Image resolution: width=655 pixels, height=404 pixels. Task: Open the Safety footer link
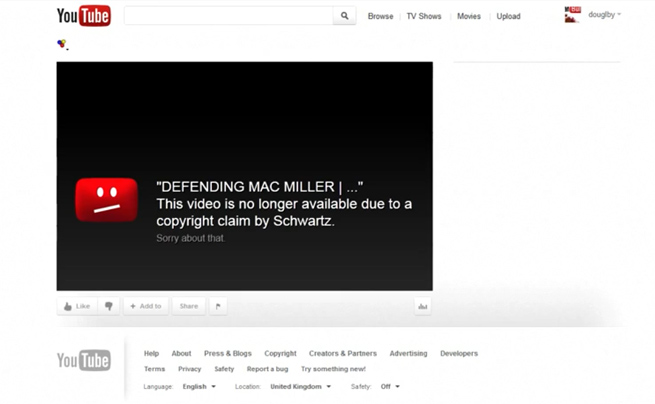(x=224, y=369)
